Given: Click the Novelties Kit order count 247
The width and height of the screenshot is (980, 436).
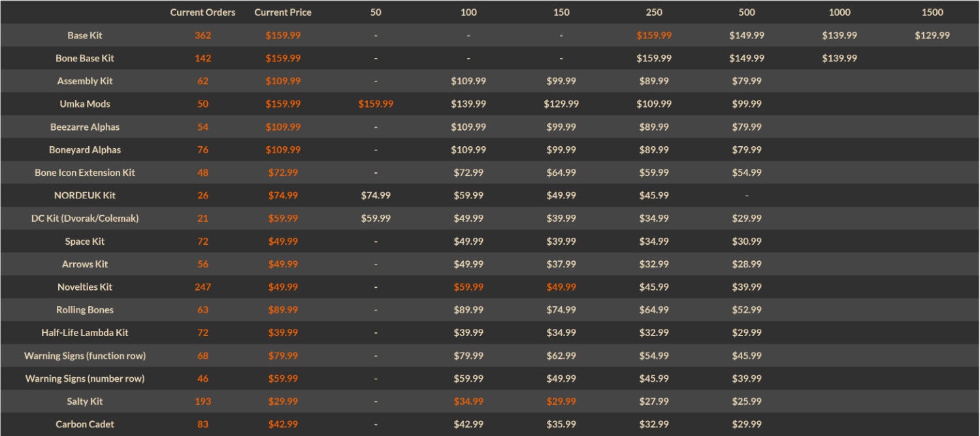Looking at the screenshot, I should pos(203,287).
